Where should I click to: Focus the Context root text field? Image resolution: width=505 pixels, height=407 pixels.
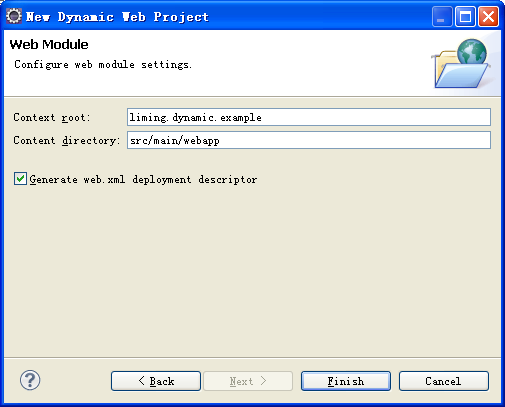click(309, 117)
